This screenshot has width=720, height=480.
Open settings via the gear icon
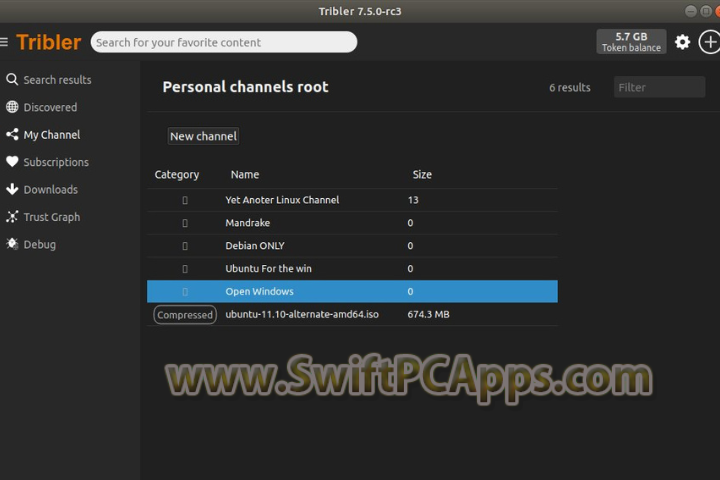click(x=682, y=42)
